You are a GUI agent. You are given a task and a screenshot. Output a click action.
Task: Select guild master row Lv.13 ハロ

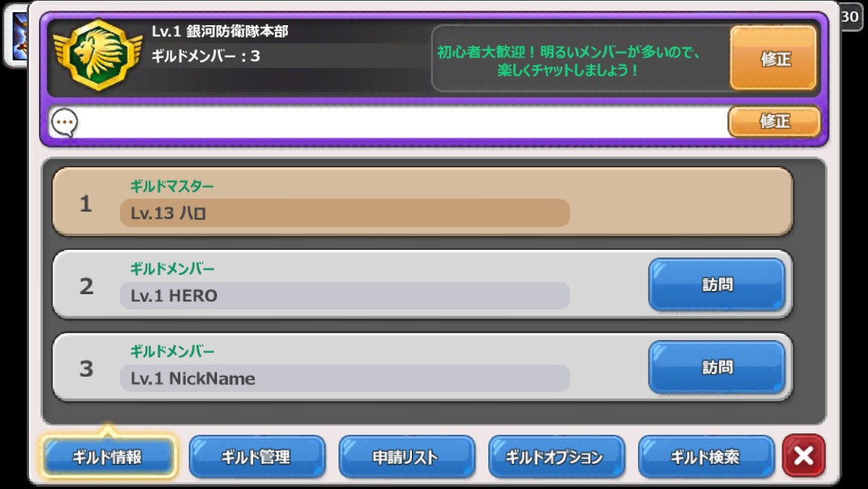(423, 202)
